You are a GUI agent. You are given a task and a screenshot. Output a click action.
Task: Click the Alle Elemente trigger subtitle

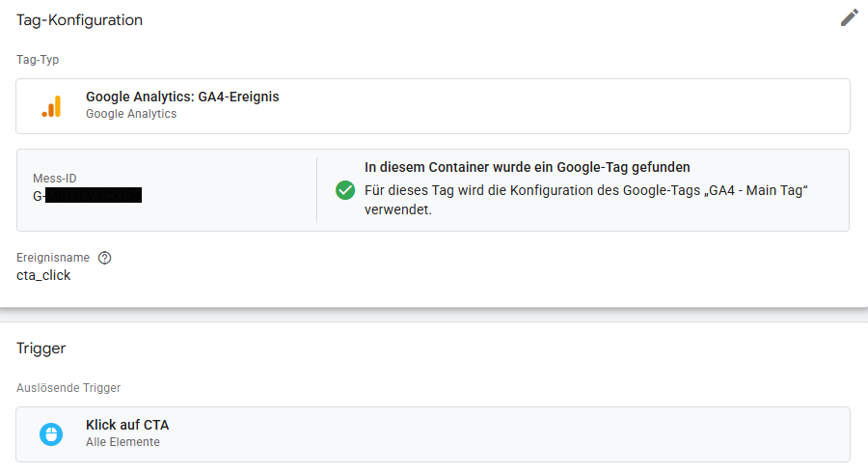click(122, 442)
